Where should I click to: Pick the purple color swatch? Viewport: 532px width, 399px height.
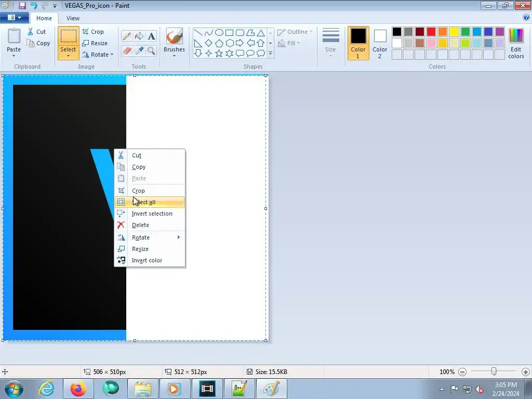coord(500,32)
